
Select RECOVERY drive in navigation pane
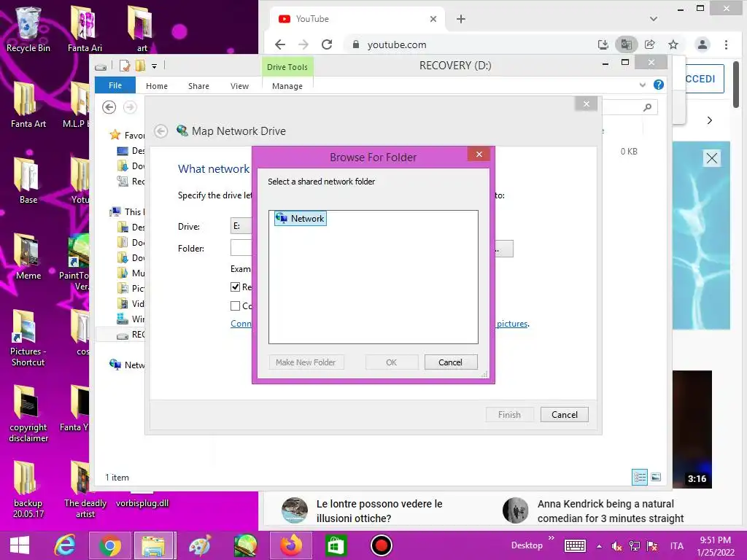(x=131, y=335)
